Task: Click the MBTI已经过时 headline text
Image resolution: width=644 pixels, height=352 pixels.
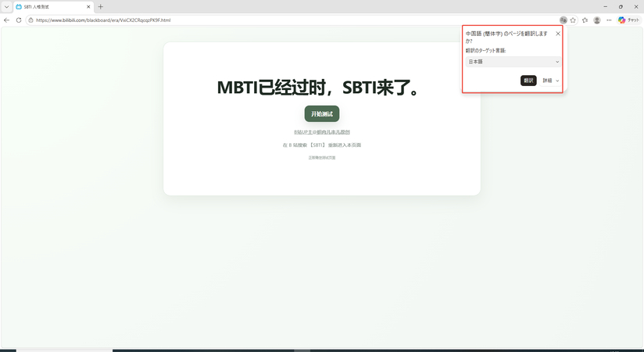Action: (x=318, y=88)
